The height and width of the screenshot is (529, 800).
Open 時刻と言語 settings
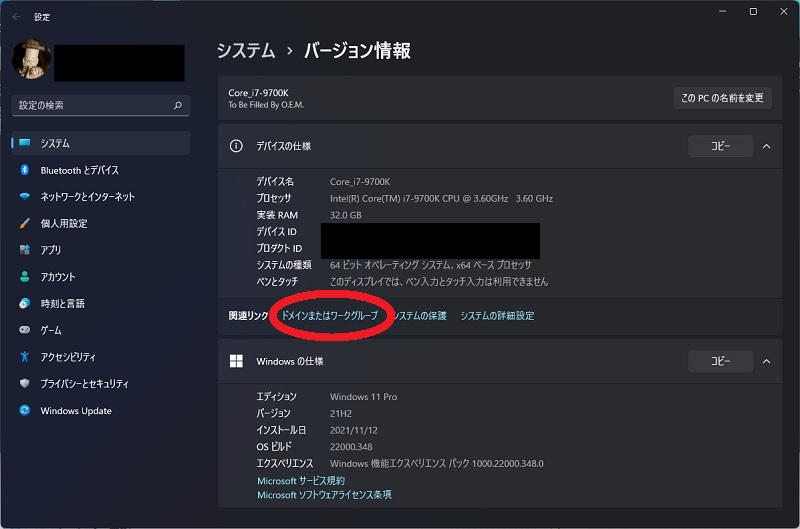pos(101,304)
